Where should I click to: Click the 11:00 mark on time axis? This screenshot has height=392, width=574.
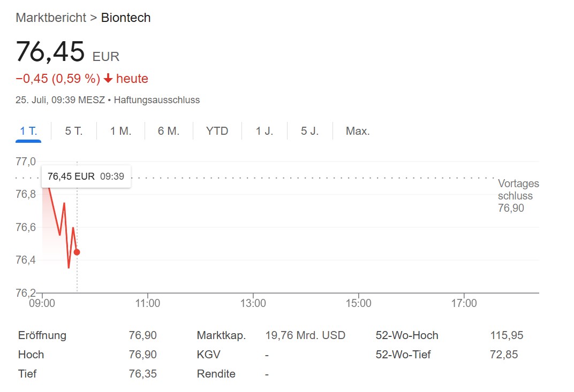tap(148, 303)
